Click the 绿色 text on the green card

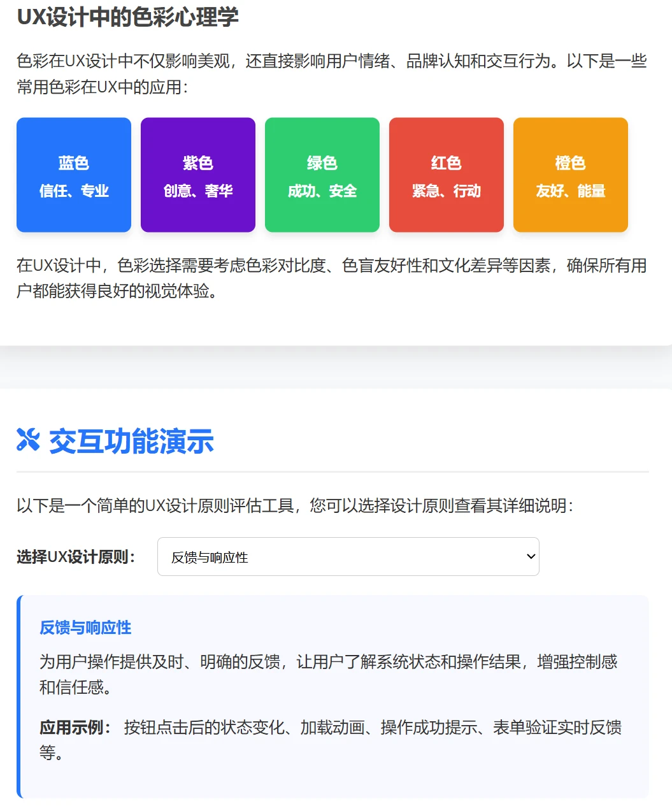322,162
